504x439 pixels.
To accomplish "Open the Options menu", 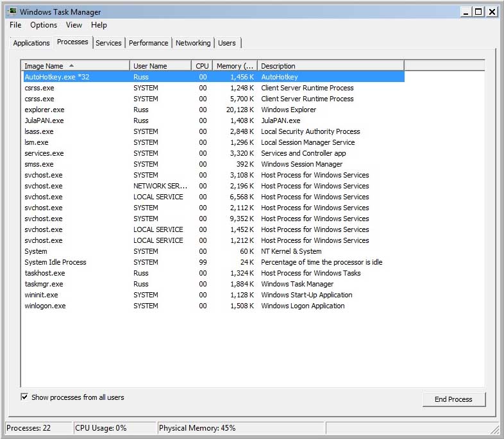I will [x=44, y=25].
